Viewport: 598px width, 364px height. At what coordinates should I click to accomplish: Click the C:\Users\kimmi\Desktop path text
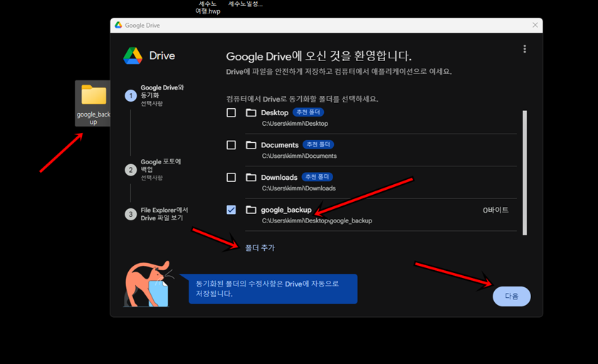(295, 124)
